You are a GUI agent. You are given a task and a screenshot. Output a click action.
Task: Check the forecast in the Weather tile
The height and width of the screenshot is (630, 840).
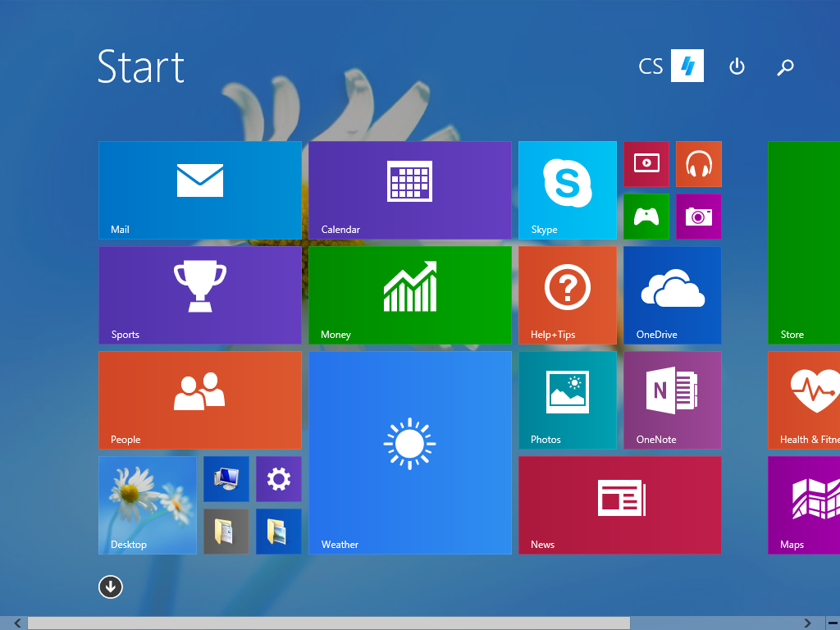coord(409,452)
